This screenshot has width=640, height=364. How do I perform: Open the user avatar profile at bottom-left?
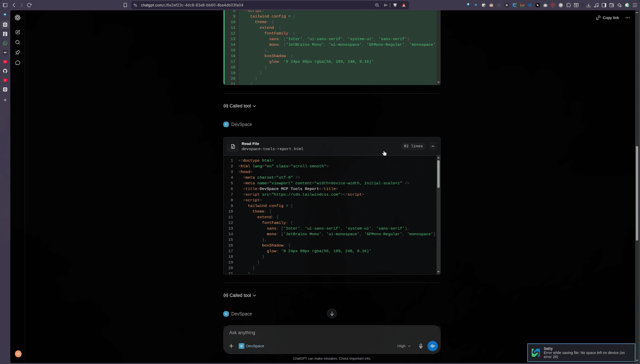click(x=18, y=354)
